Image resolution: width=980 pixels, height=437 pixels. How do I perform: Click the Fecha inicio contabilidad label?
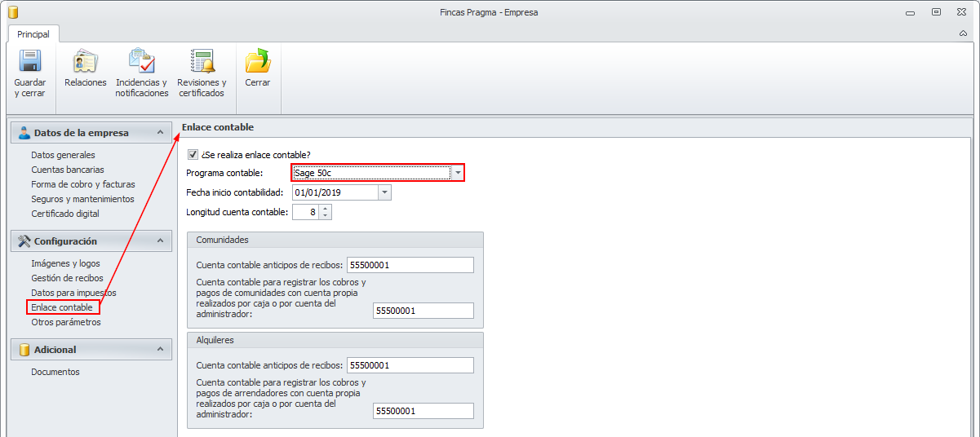[235, 192]
